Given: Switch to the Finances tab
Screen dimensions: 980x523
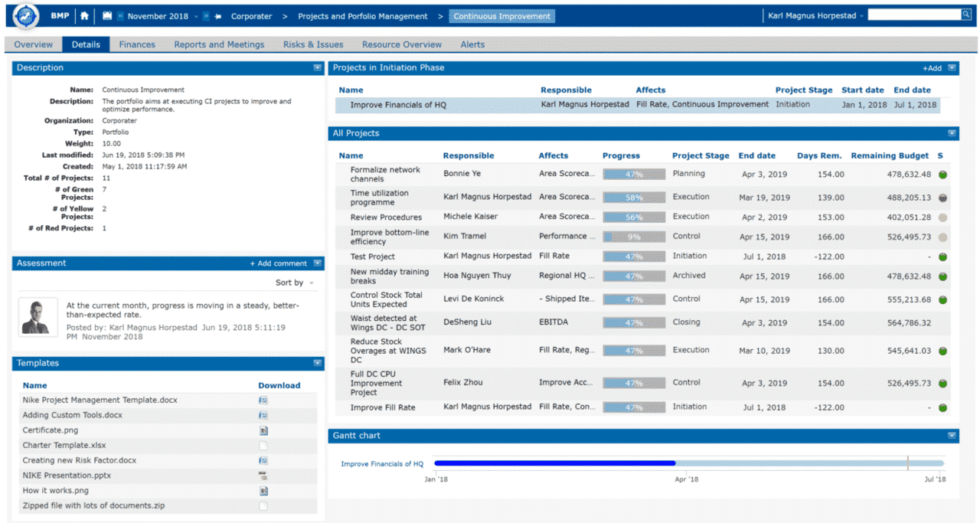Looking at the screenshot, I should tap(137, 44).
